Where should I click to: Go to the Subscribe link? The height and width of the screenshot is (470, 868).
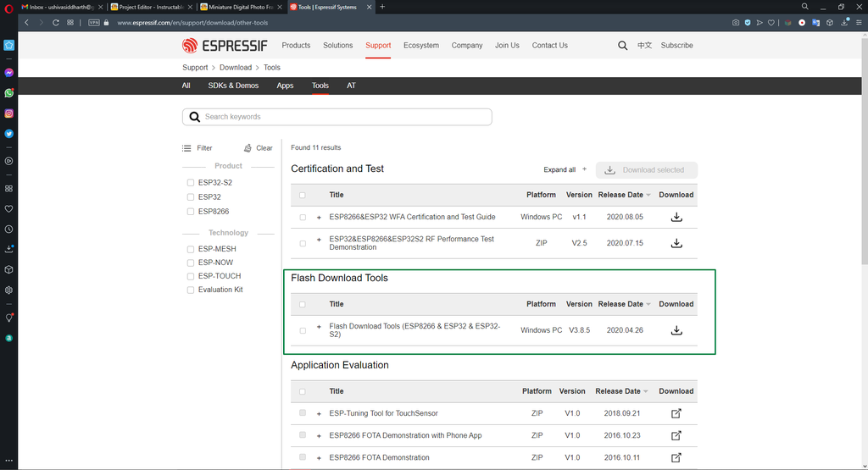coord(676,46)
